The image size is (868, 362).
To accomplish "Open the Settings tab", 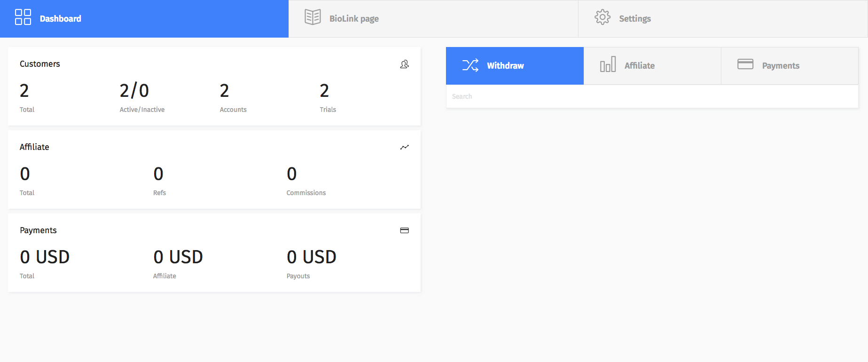I will click(723, 19).
